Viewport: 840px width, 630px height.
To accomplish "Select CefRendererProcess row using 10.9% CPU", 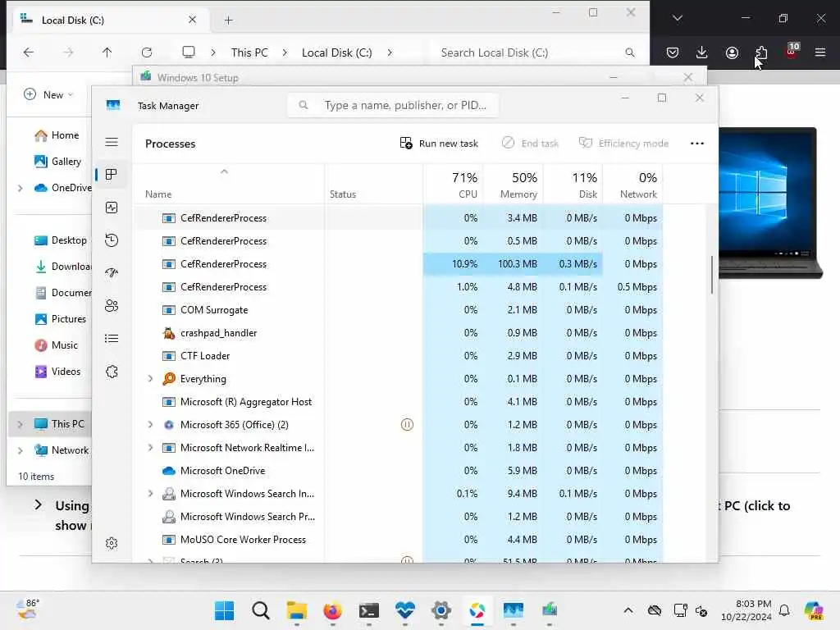I will (398, 264).
